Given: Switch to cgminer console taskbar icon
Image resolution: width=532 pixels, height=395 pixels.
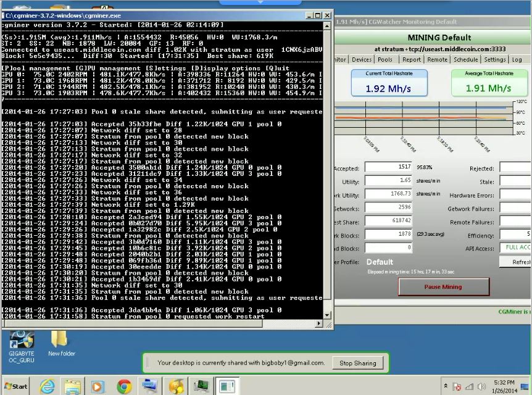Looking at the screenshot, I should 202,386.
